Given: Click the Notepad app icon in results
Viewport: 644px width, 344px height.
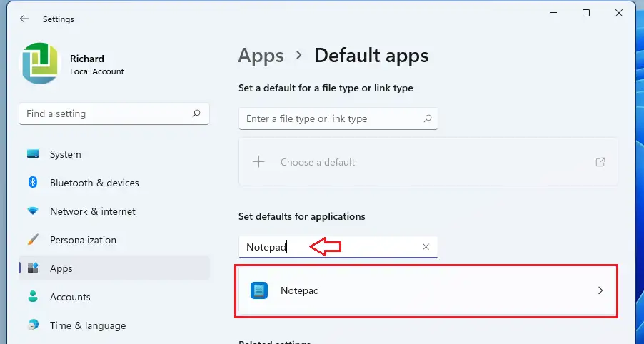Looking at the screenshot, I should click(259, 290).
